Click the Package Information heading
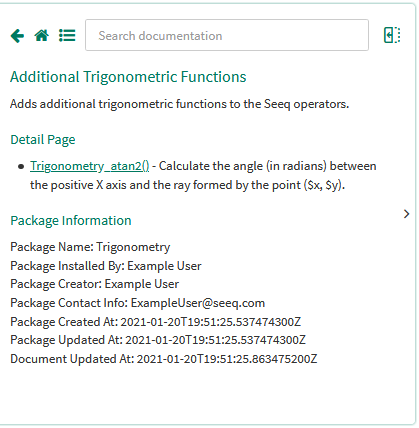 (71, 221)
